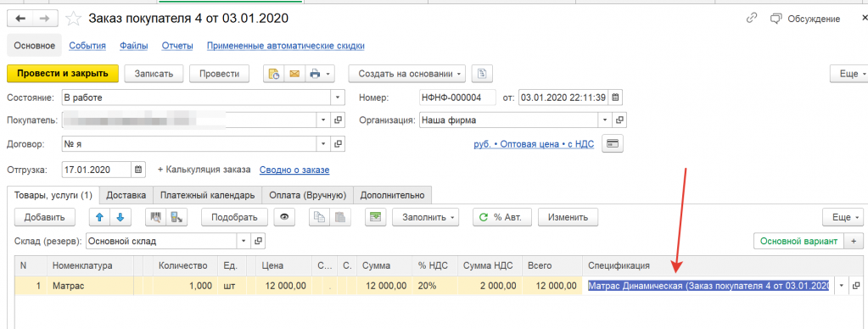Open the Сводно о заказе link
The image size is (868, 329).
pyautogui.click(x=294, y=170)
